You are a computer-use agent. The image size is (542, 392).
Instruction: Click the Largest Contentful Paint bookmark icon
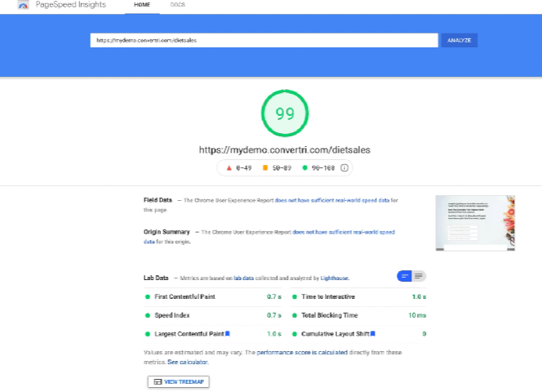click(x=228, y=333)
